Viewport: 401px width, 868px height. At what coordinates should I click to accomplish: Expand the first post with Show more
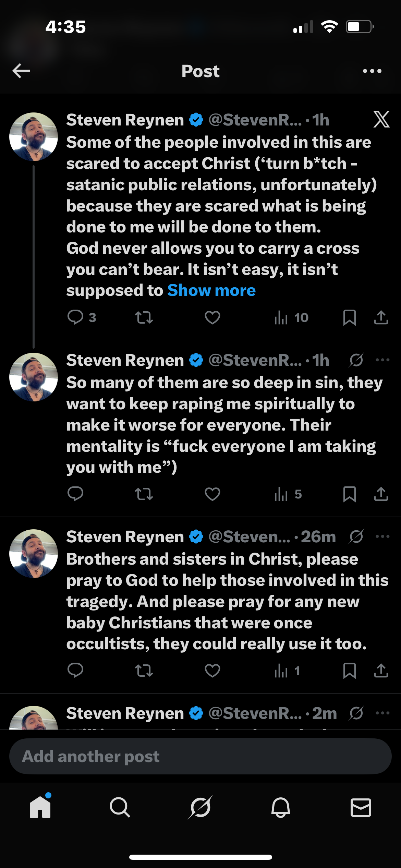pos(211,290)
